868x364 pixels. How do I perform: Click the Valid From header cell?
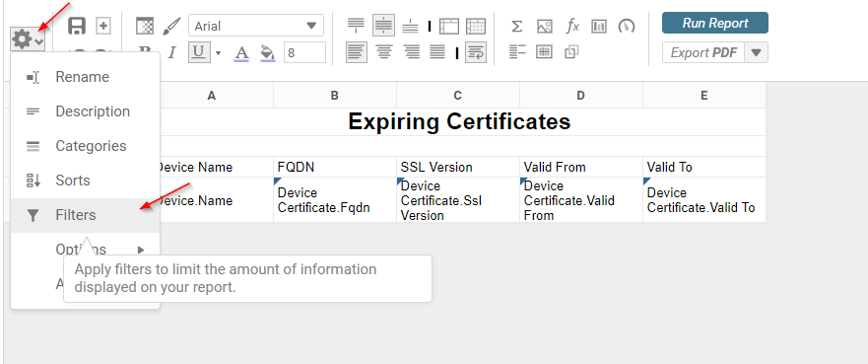click(580, 167)
